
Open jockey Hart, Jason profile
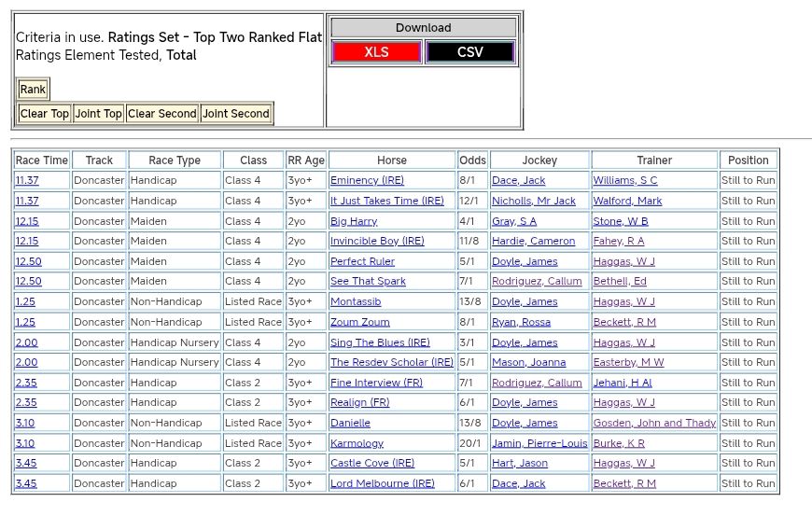pyautogui.click(x=520, y=464)
